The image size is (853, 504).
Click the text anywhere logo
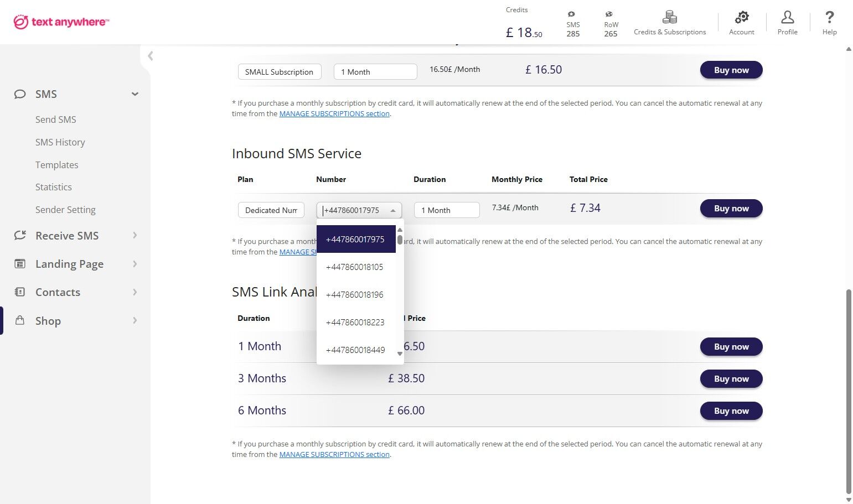click(61, 22)
